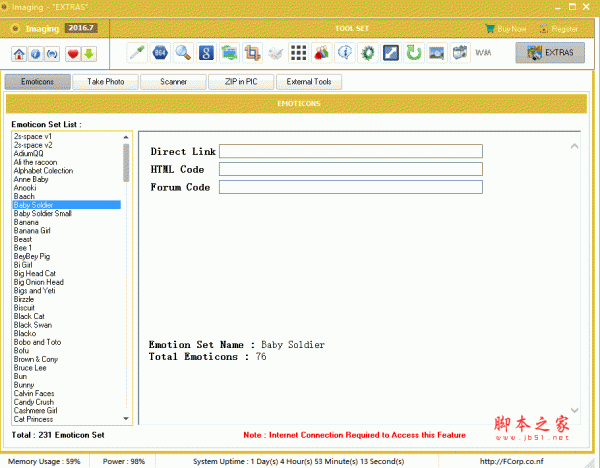
Task: Click the EXTRAS button
Action: click(x=550, y=53)
